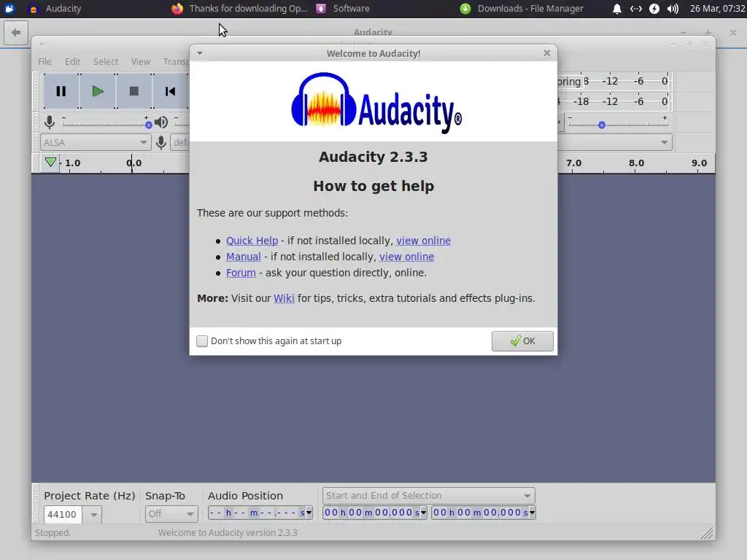Click the Stopped. status bar text
The height and width of the screenshot is (560, 747).
pyautogui.click(x=53, y=532)
